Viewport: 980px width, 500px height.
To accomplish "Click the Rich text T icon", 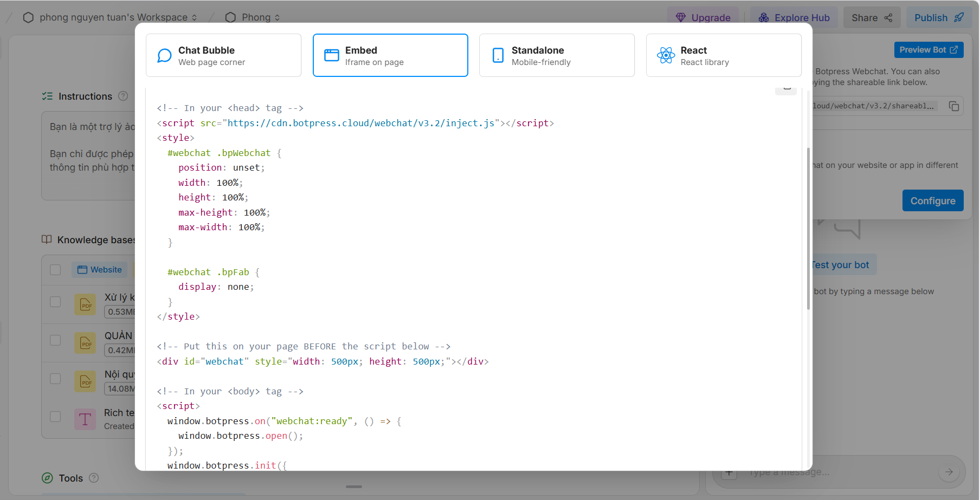I will [85, 419].
